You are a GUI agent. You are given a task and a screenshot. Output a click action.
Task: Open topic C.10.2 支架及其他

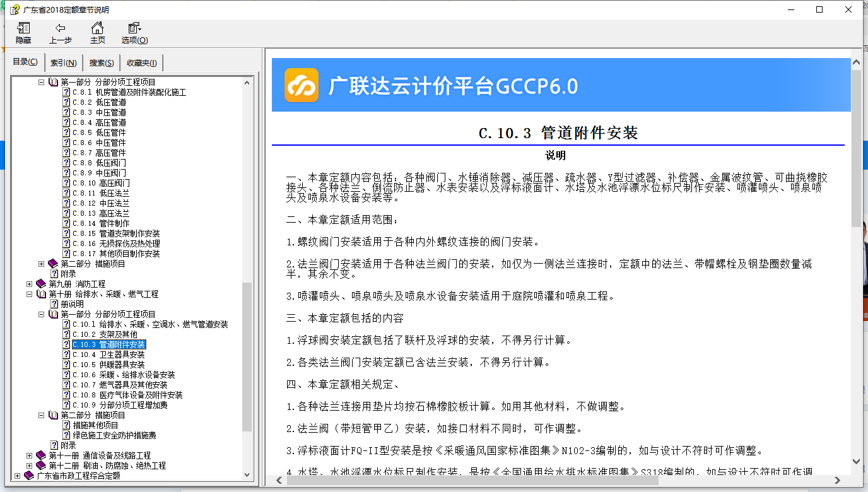(105, 334)
